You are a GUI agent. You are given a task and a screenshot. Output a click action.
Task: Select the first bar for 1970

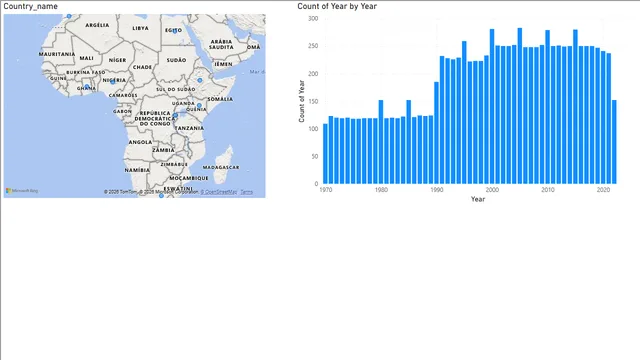pos(325,154)
